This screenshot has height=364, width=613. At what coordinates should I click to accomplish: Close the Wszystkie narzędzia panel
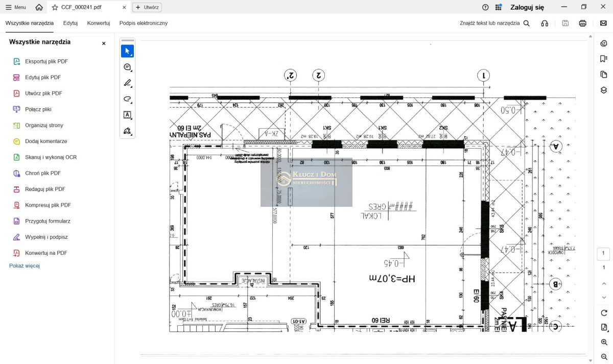click(x=104, y=43)
